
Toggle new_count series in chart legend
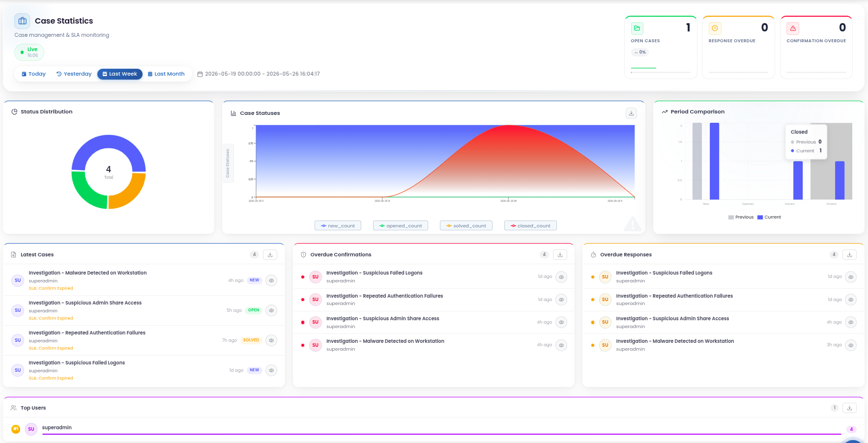(x=338, y=226)
